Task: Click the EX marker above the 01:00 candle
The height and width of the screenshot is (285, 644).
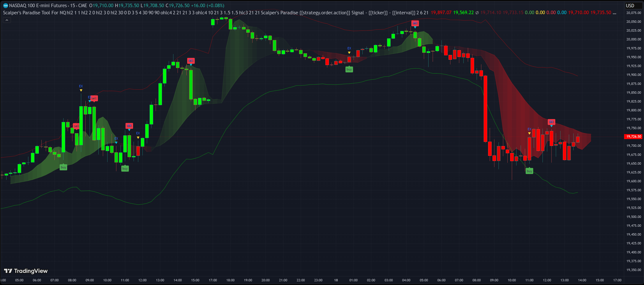Action: click(349, 48)
